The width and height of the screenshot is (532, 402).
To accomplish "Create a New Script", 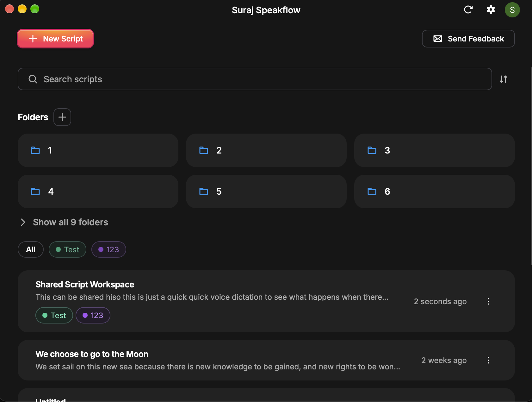I will (x=55, y=39).
